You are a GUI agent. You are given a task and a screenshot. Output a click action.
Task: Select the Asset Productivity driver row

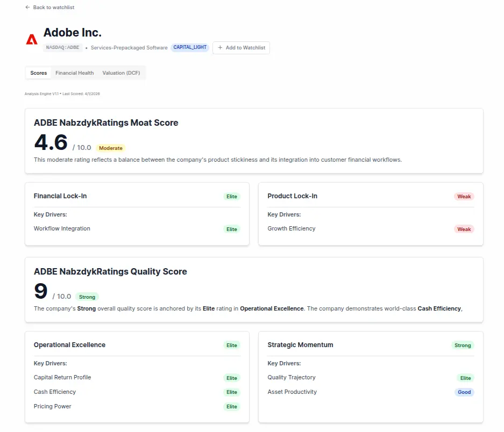click(371, 392)
